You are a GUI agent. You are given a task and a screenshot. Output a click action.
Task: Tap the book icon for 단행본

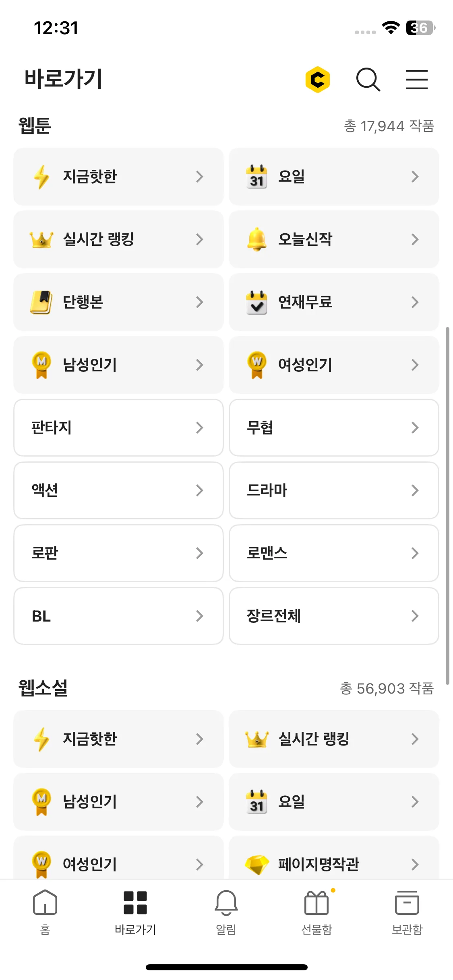tap(41, 302)
